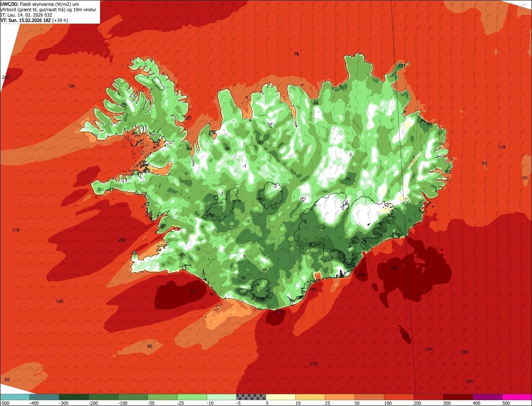The image size is (532, 406).
Task: Click the '295' value on the south coast
Action: [x=313, y=289]
